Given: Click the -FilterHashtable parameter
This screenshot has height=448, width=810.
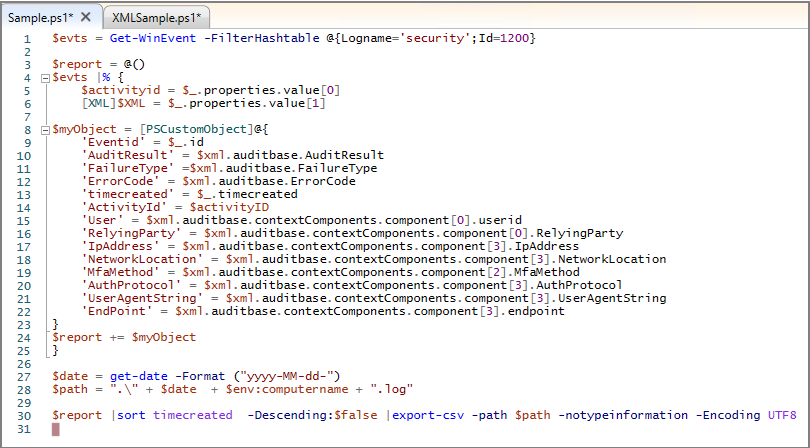Looking at the screenshot, I should [262, 38].
